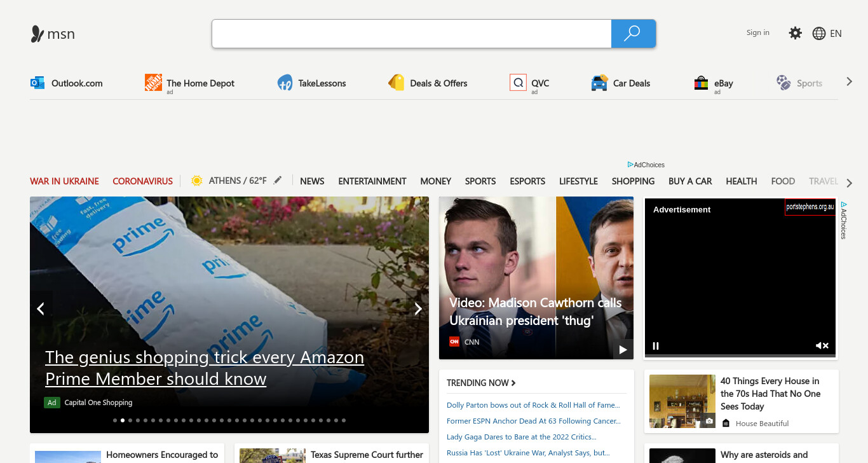The image size is (868, 463).
Task: Open Lady Gaga trending story
Action: pyautogui.click(x=522, y=437)
